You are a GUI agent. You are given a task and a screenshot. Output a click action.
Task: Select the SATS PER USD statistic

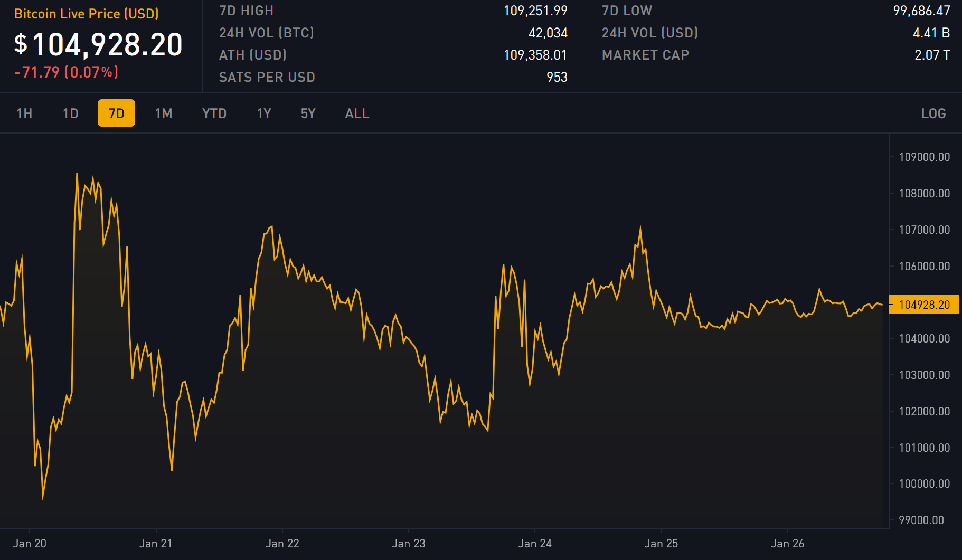coord(557,77)
